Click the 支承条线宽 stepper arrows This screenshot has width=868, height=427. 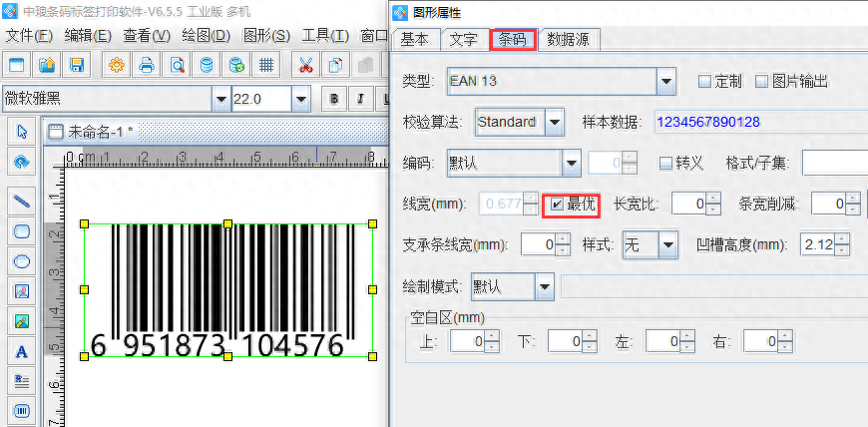click(563, 244)
